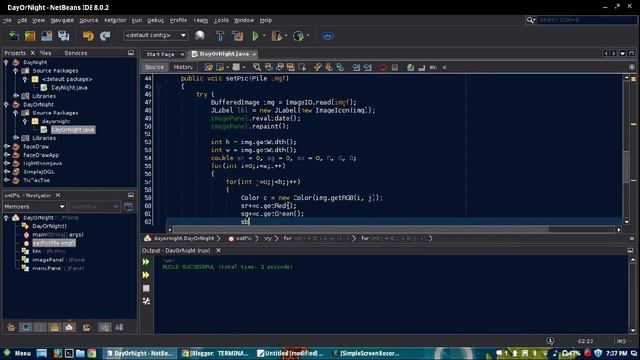Click the Clean and Build Project icon
Viewport: 640px width, 360px height.
238,36
